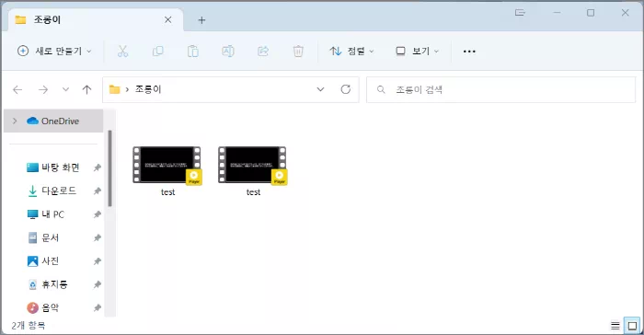Minimize the Explorer window

click(557, 13)
